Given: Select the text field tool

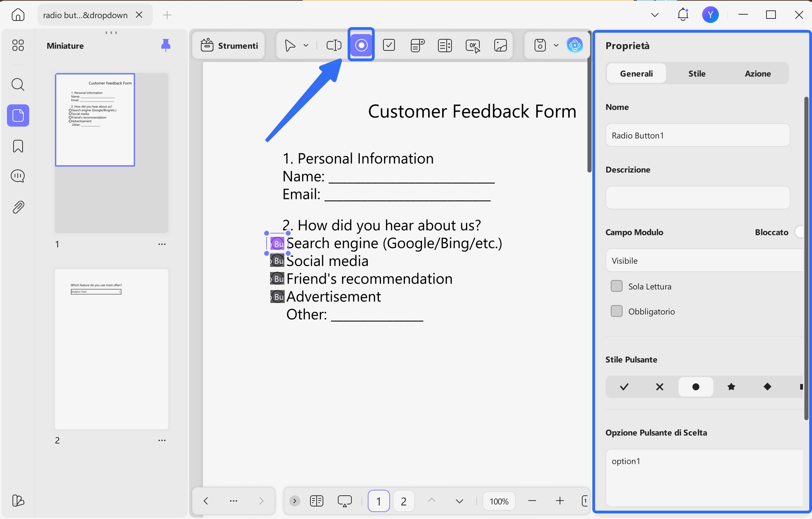Looking at the screenshot, I should tap(334, 45).
